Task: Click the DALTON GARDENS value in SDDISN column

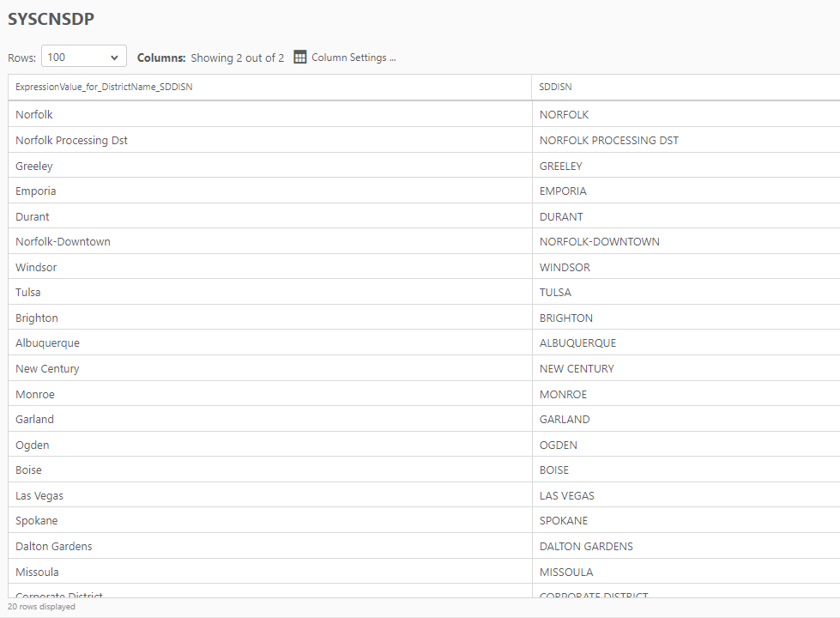Action: click(x=586, y=546)
